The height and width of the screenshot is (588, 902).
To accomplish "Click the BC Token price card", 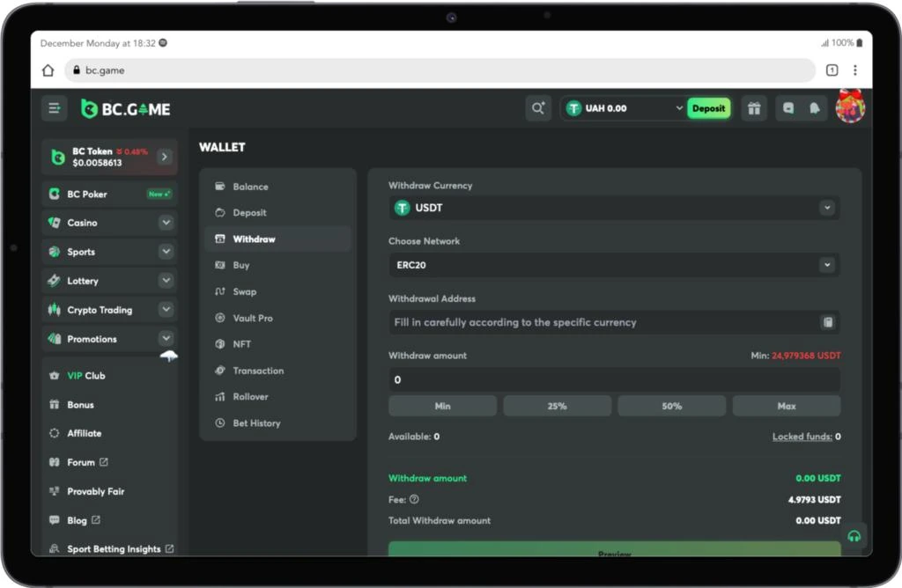I will [109, 157].
